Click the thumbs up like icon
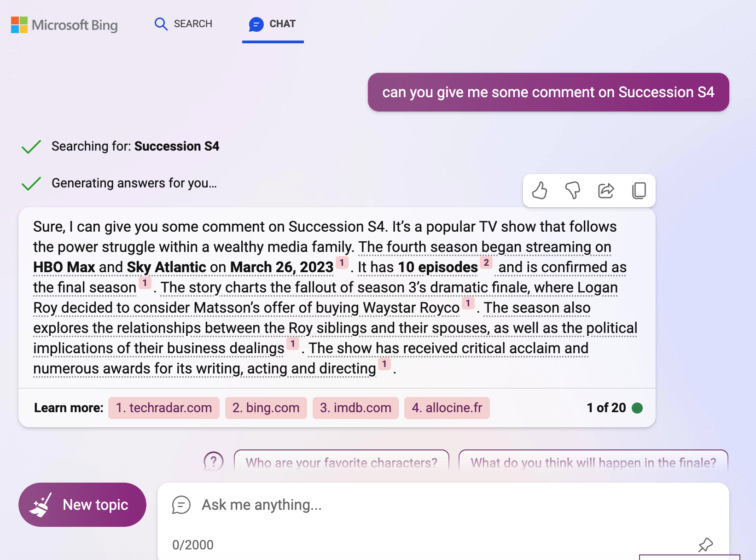The width and height of the screenshot is (756, 560). [540, 190]
